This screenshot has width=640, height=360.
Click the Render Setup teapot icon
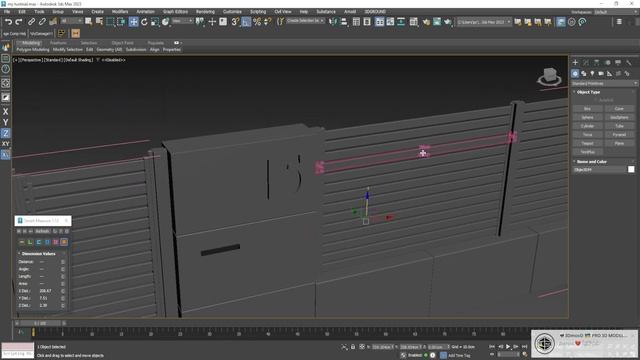click(426, 22)
